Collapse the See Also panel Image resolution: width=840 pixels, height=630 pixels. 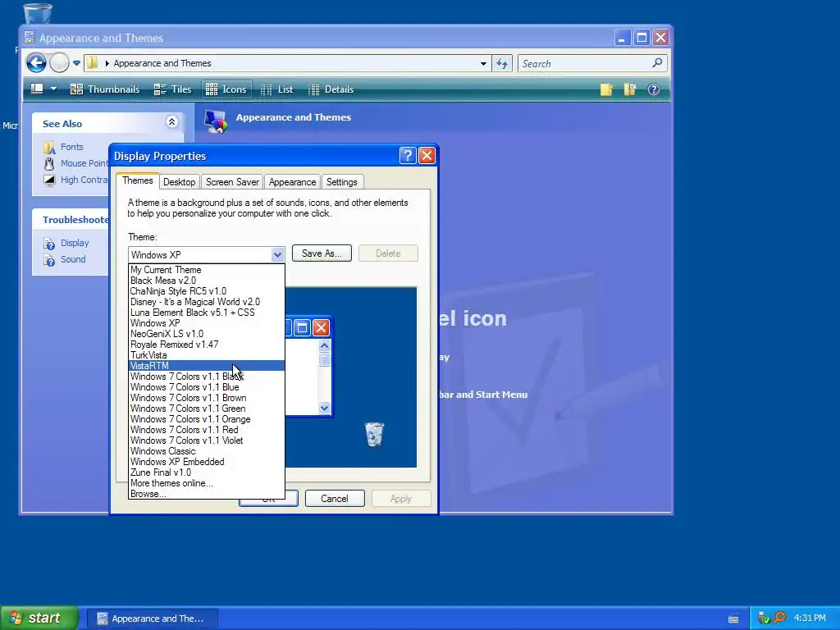tap(171, 122)
